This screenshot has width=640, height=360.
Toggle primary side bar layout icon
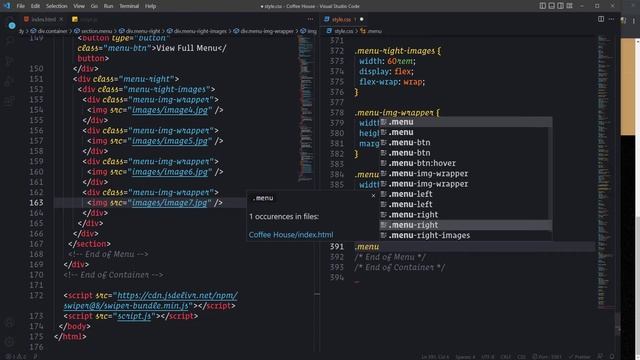pyautogui.click(x=542, y=6)
